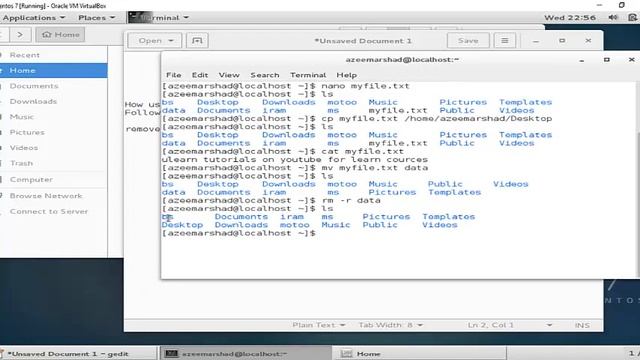Viewport: 640px width, 360px height.
Task: Open the Applications menu in top panel
Action: pyautogui.click(x=33, y=18)
